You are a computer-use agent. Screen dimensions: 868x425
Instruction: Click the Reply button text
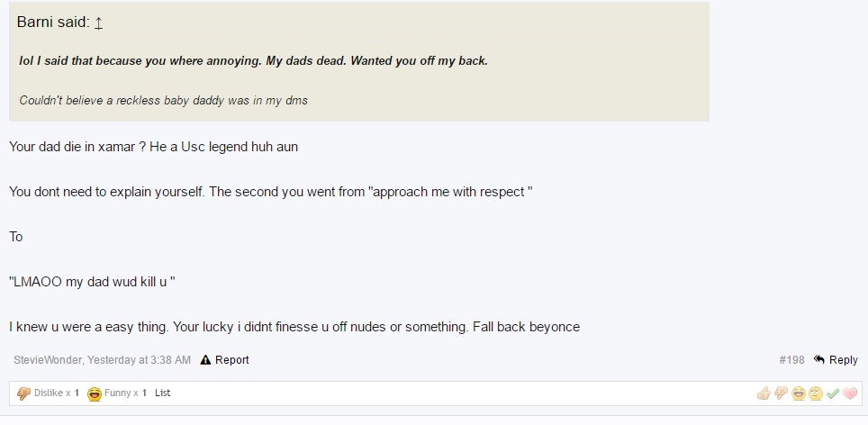844,359
